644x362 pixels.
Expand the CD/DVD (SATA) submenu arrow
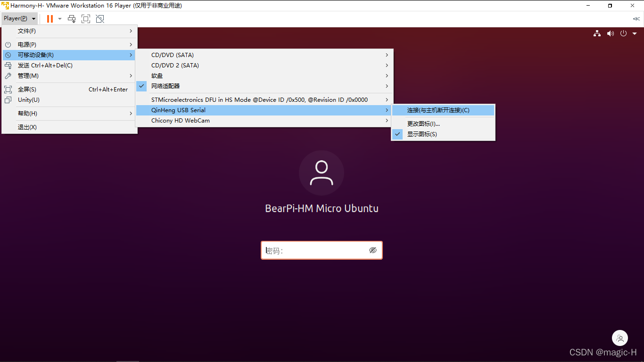click(x=387, y=55)
